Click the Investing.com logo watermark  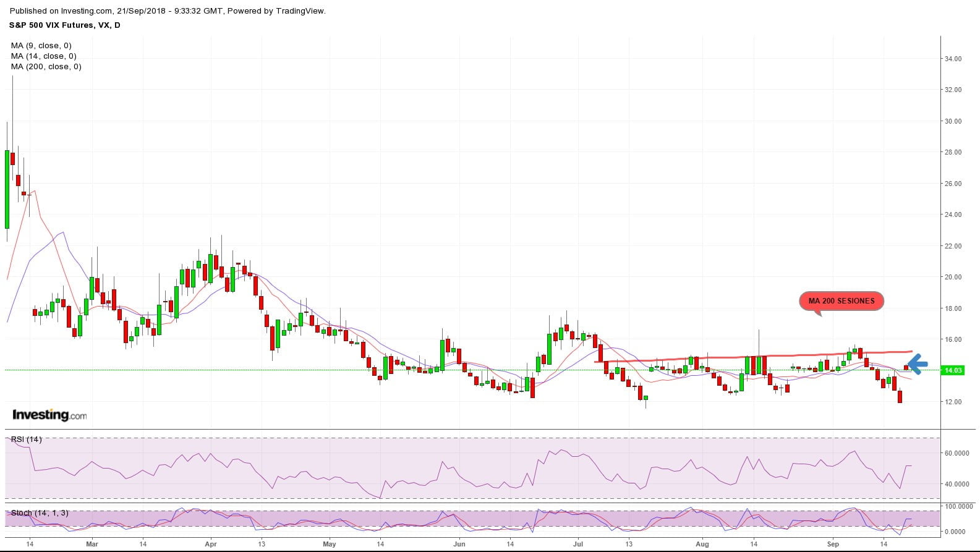[49, 415]
